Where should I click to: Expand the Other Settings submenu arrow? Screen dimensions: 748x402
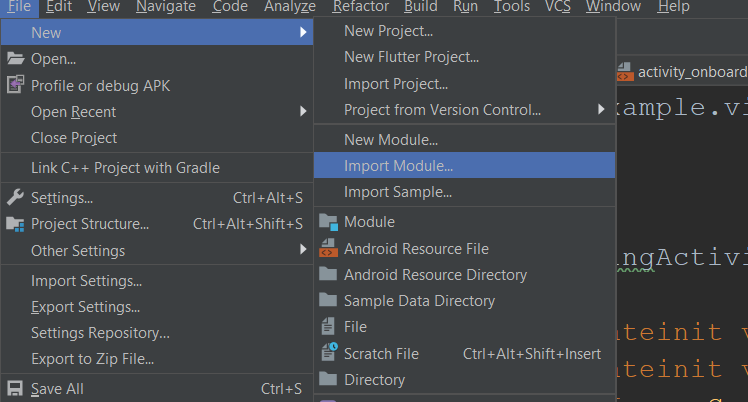(x=302, y=250)
